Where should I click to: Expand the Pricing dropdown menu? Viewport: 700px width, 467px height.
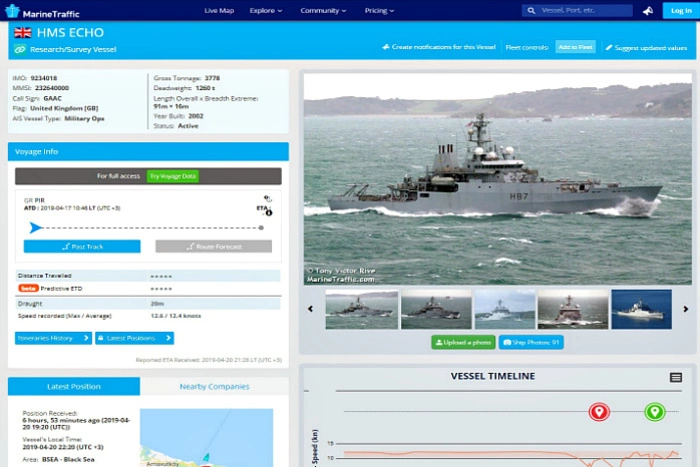[379, 10]
